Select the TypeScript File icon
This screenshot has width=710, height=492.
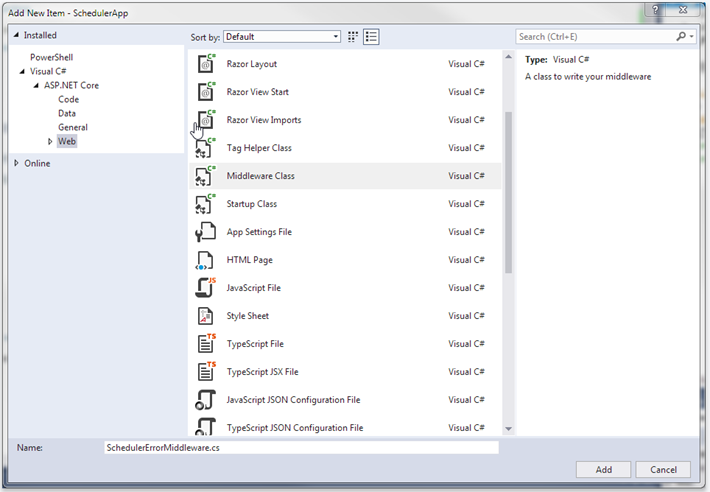[x=206, y=344]
